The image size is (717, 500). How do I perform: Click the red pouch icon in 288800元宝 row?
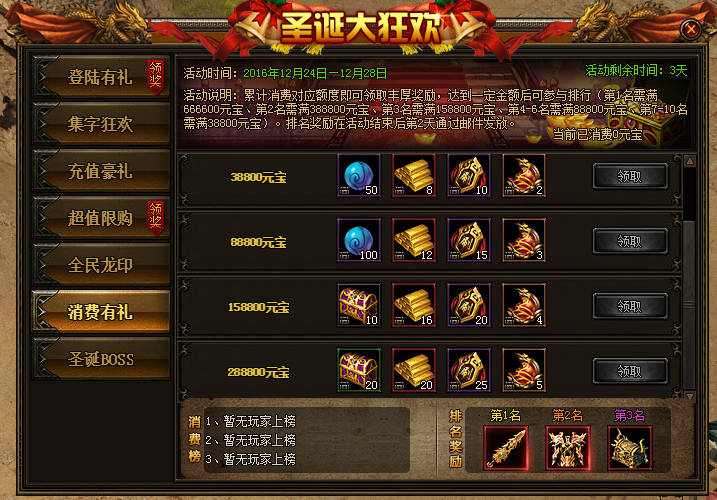pos(524,371)
